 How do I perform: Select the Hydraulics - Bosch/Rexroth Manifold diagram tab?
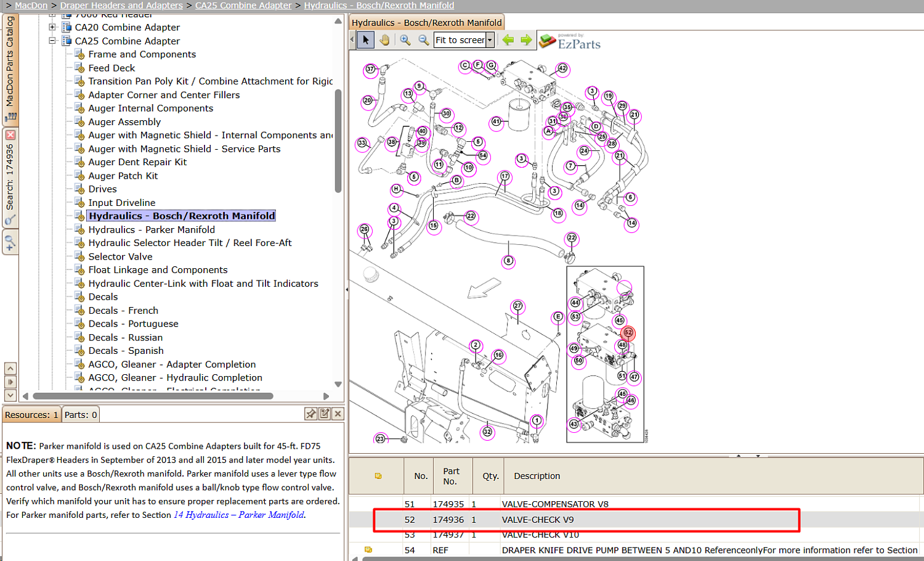(426, 23)
